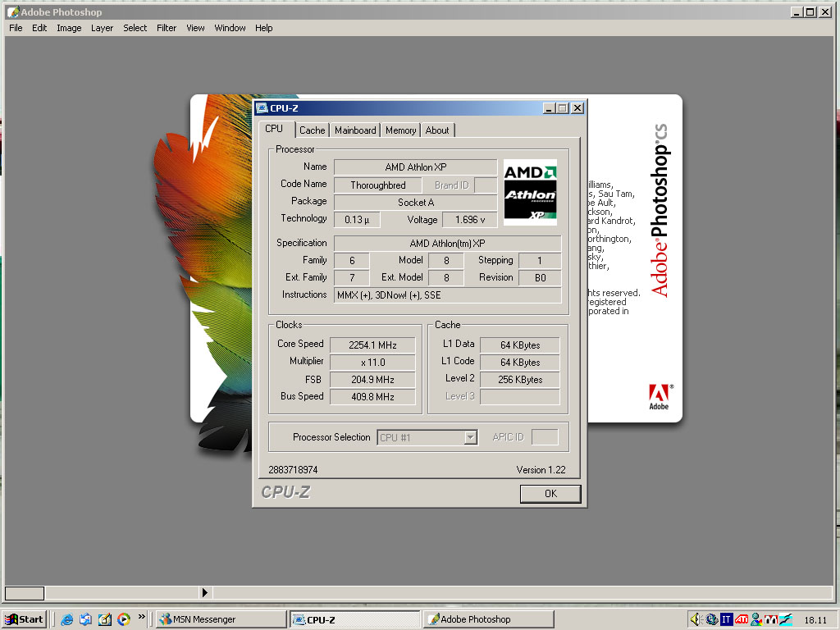Switch to the About tab

point(437,130)
